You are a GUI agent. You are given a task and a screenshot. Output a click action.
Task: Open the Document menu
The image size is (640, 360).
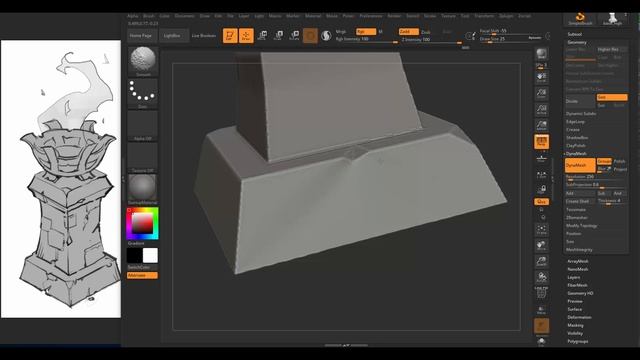coord(184,16)
